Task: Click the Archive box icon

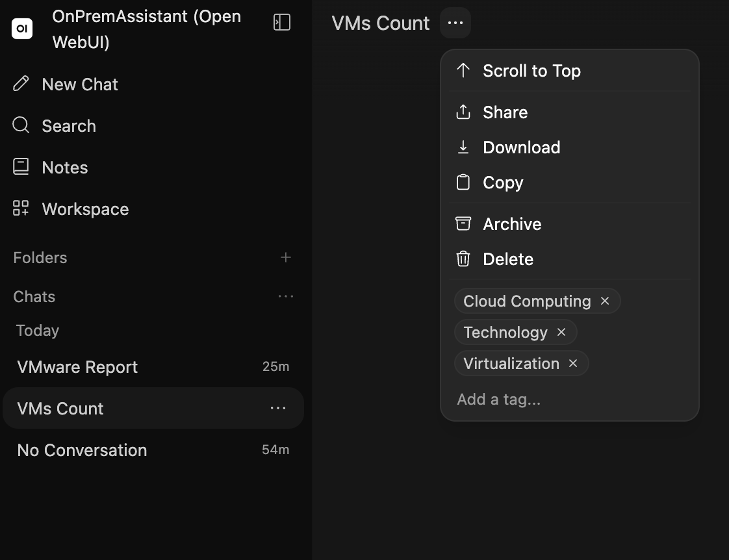Action: click(x=463, y=223)
